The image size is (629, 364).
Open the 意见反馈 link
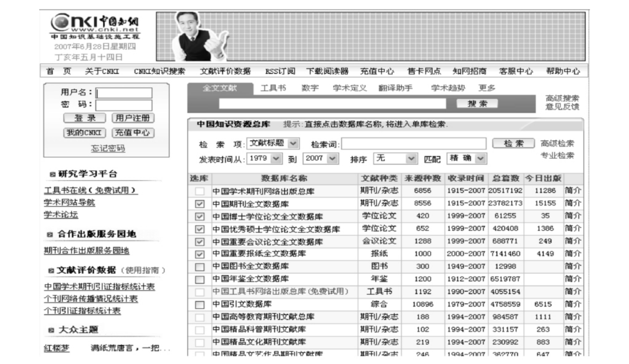(562, 107)
